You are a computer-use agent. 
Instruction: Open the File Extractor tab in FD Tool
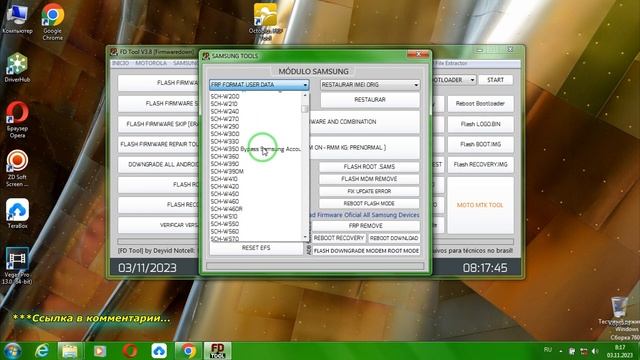click(x=451, y=63)
